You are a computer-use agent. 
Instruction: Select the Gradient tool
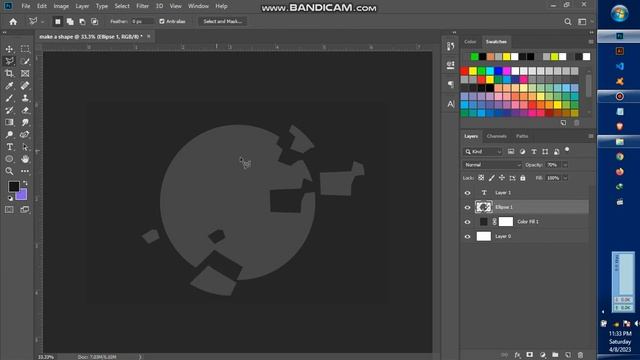9,122
